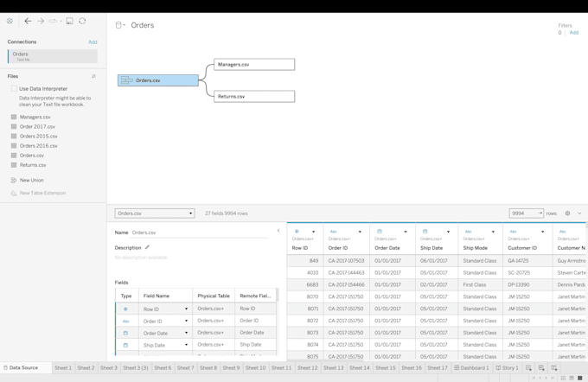Click the save icon in the toolbar

(69, 21)
